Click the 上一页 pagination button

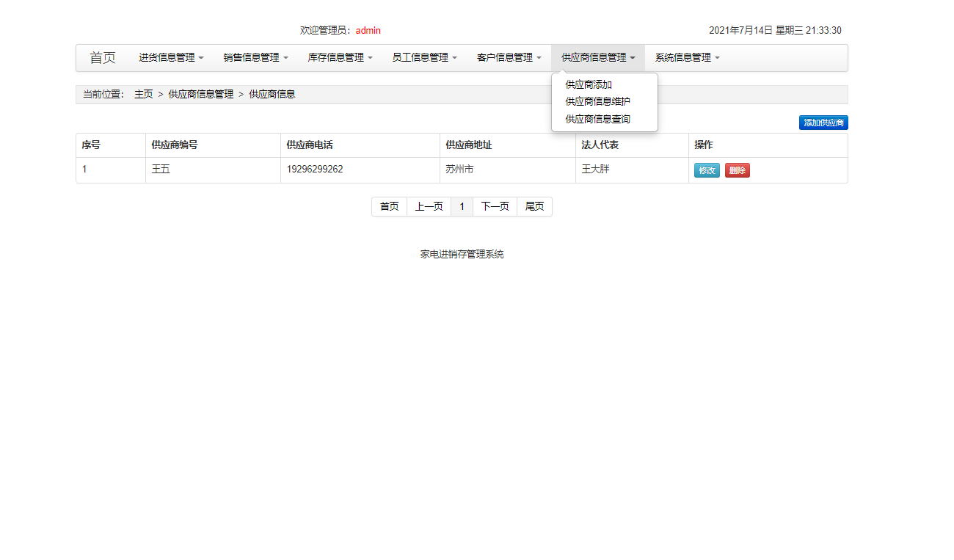429,206
